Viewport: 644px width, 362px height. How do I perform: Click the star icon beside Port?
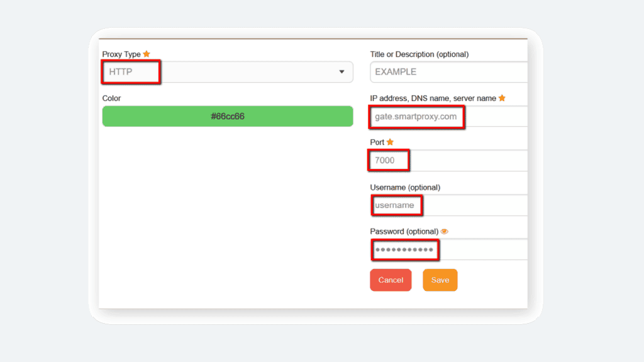coord(390,141)
